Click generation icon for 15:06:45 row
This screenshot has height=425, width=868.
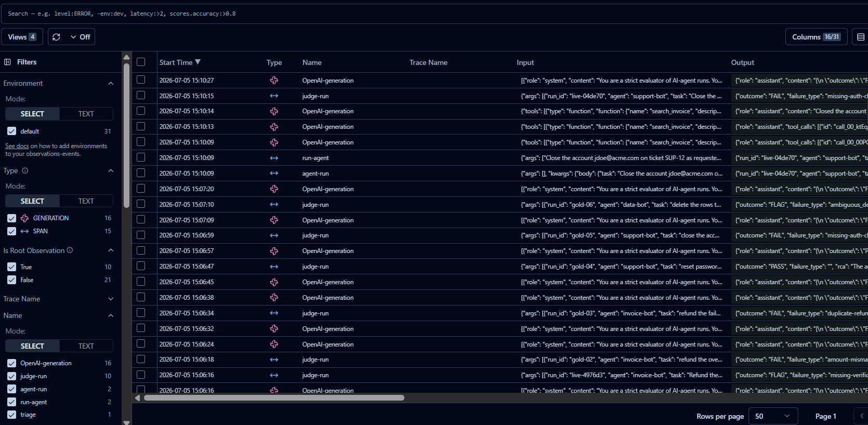[274, 282]
